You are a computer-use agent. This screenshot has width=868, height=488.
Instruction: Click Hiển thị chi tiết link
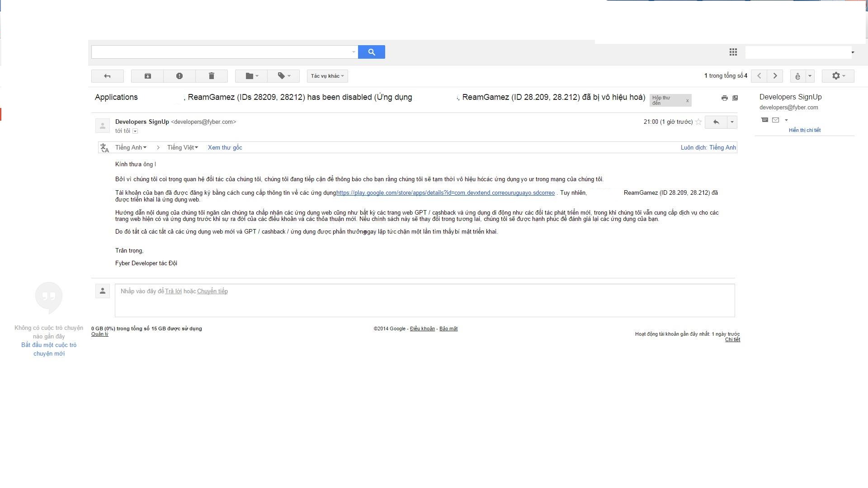click(x=804, y=130)
